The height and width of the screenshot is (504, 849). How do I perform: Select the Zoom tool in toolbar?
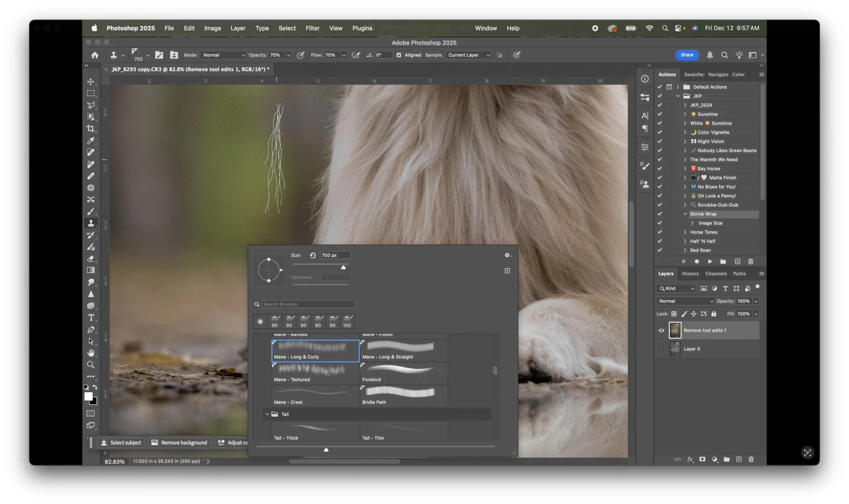click(x=90, y=365)
